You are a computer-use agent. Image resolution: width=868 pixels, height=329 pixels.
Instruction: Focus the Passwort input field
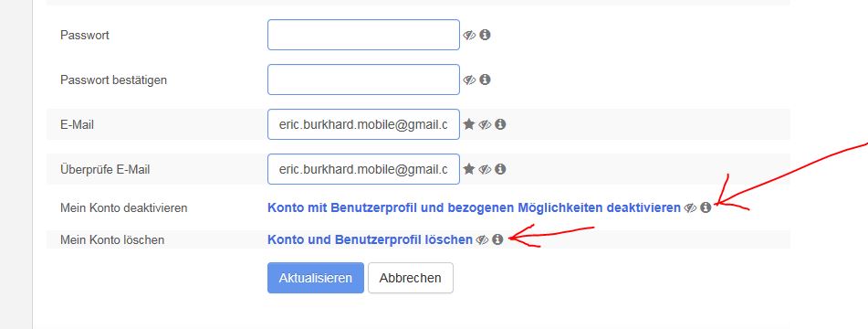363,35
